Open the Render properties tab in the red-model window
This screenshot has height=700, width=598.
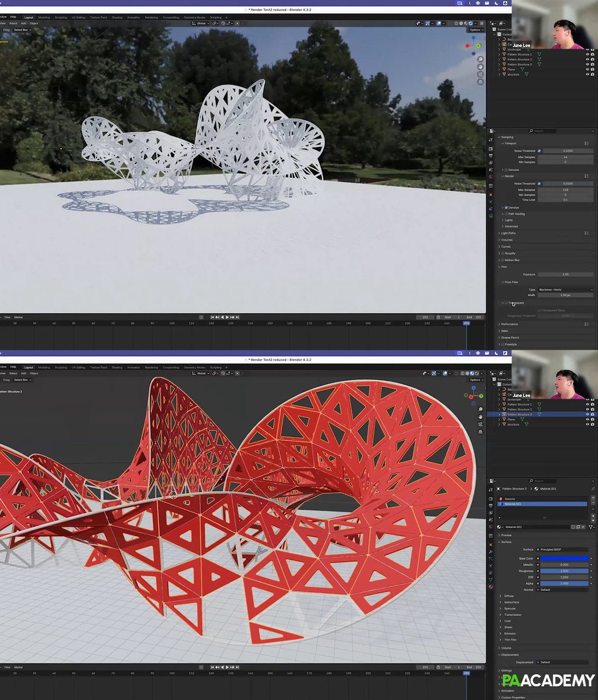pos(491,499)
